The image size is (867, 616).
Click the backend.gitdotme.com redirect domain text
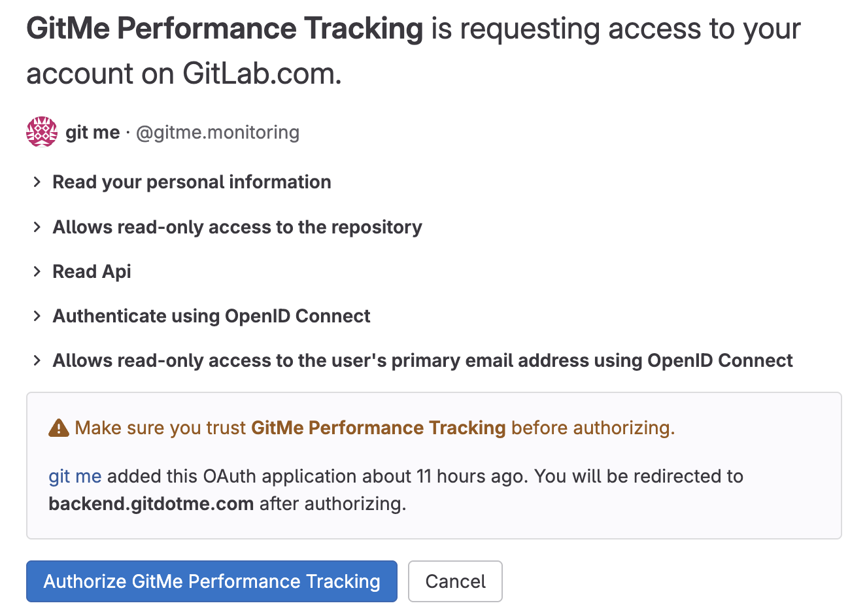coord(150,504)
